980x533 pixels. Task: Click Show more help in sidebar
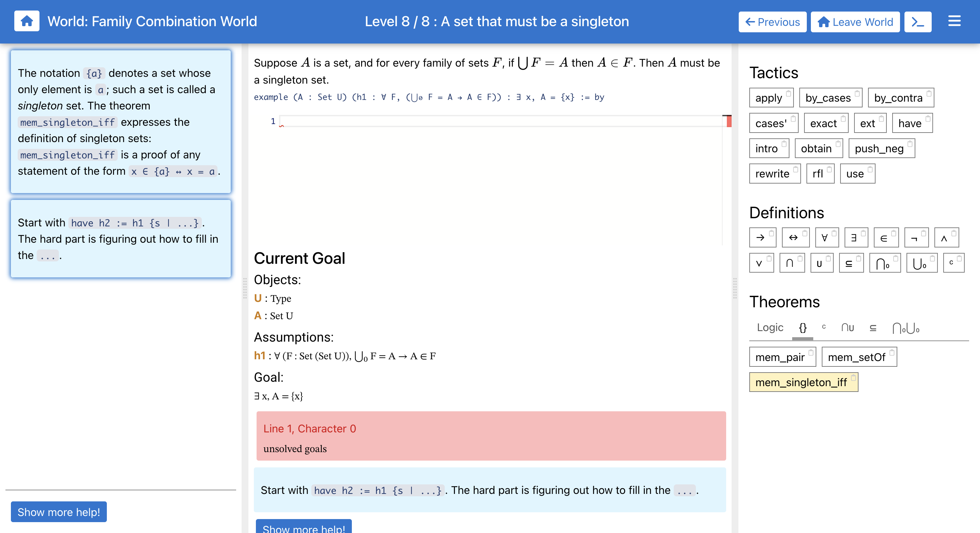pyautogui.click(x=59, y=512)
